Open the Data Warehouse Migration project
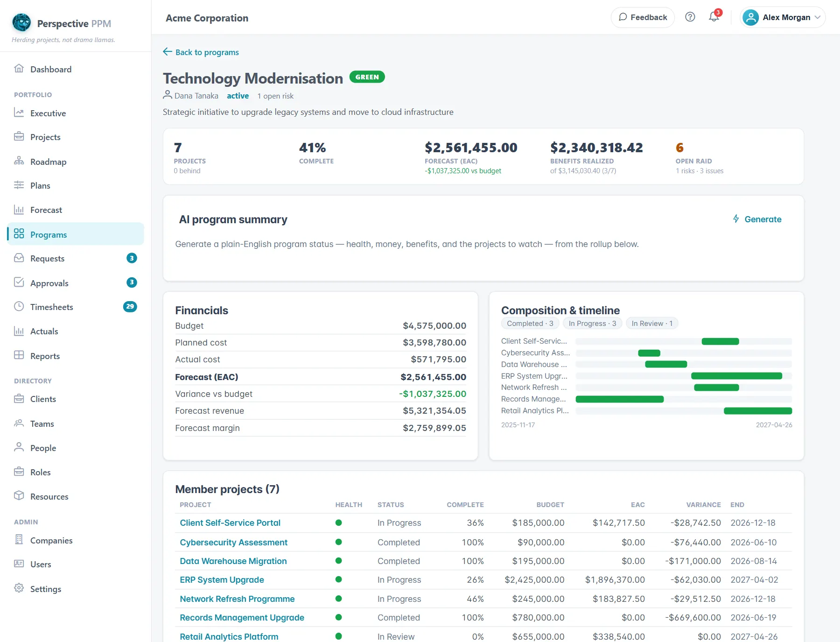840x642 pixels. point(233,561)
